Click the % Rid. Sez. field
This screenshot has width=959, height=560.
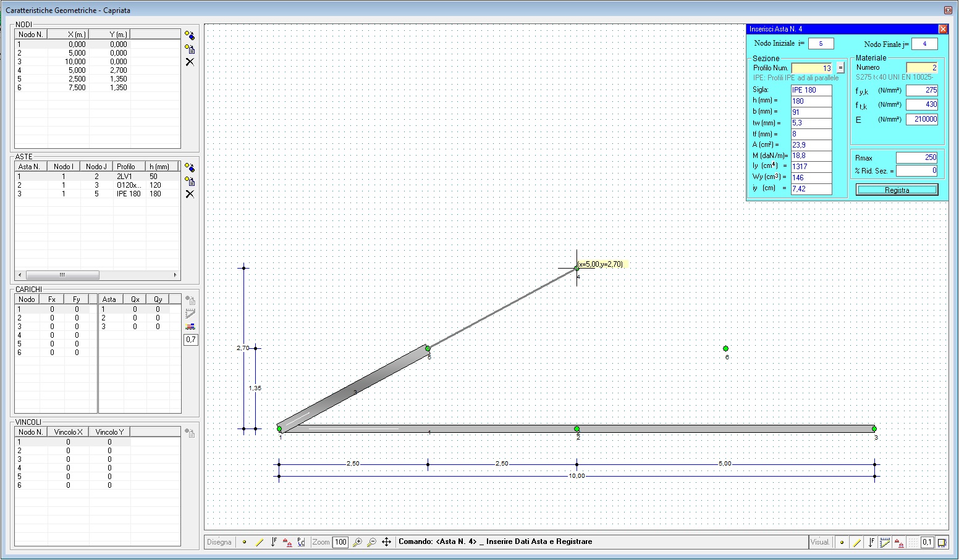[x=917, y=170]
